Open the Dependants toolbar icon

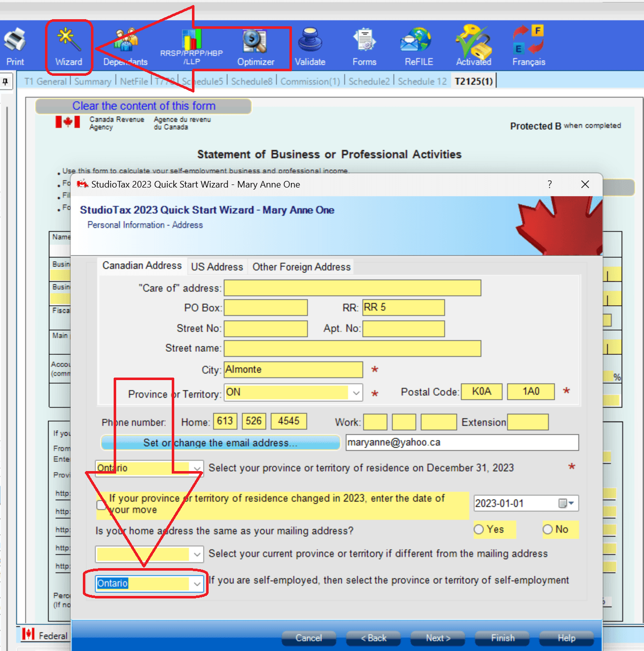pyautogui.click(x=125, y=46)
